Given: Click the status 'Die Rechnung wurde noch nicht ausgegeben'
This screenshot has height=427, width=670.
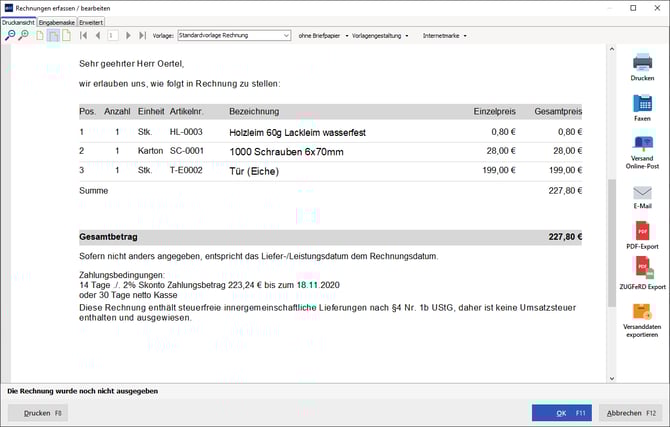Looking at the screenshot, I should point(82,391).
